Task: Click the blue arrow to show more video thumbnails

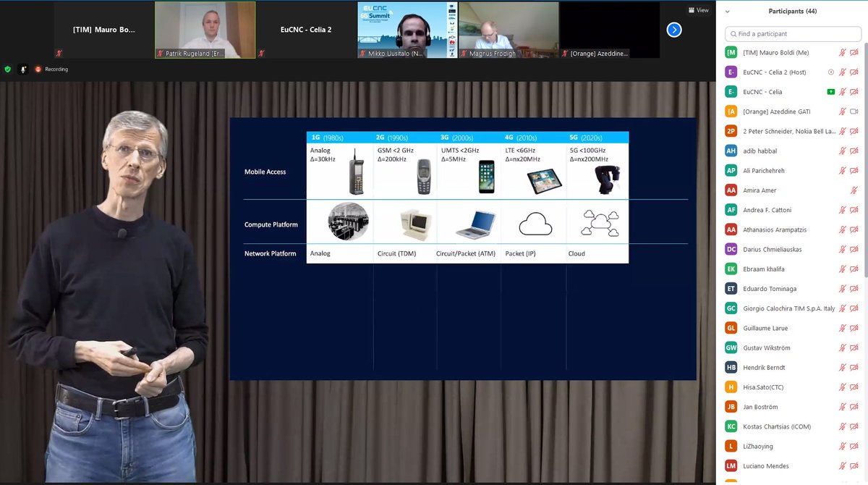Action: click(x=673, y=29)
